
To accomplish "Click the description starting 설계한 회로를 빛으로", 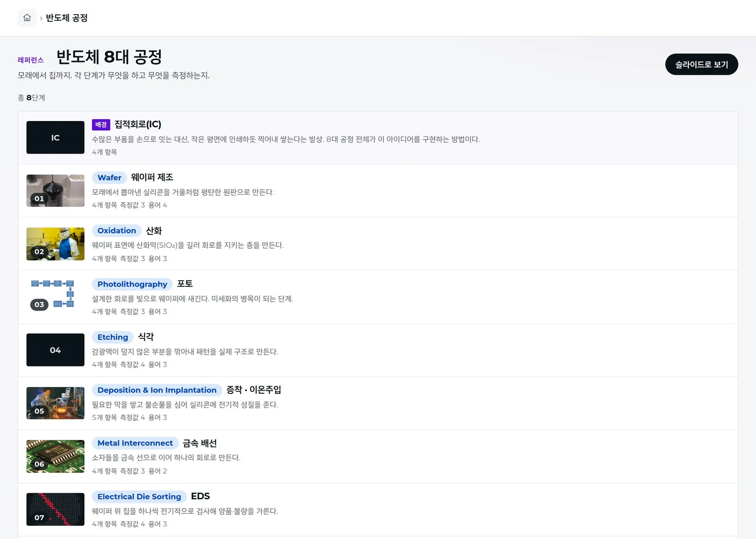I will pos(192,298).
